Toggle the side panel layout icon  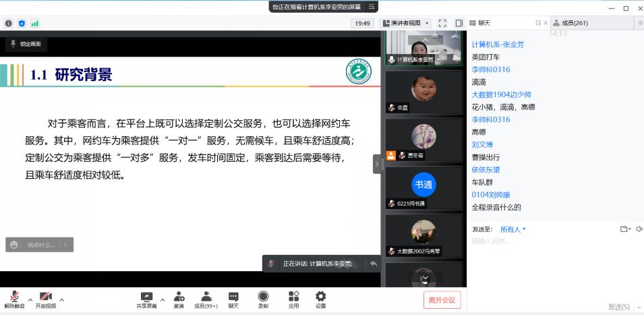(459, 23)
